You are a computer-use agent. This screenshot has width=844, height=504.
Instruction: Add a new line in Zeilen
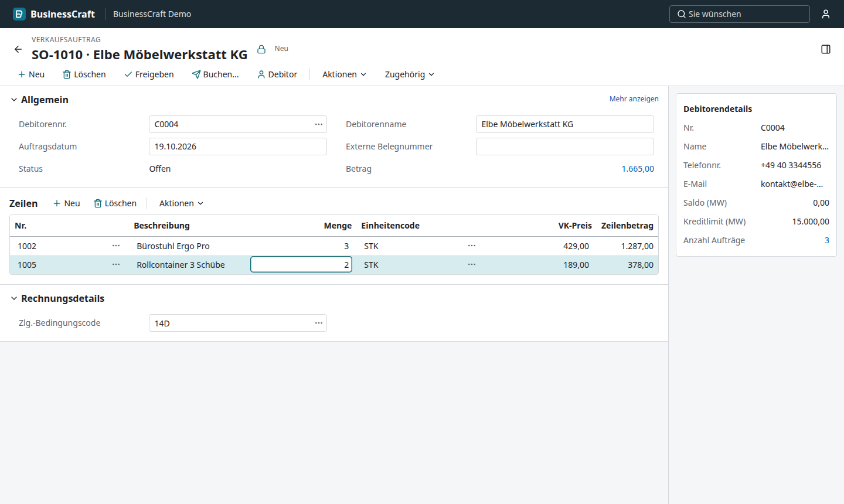(x=67, y=203)
